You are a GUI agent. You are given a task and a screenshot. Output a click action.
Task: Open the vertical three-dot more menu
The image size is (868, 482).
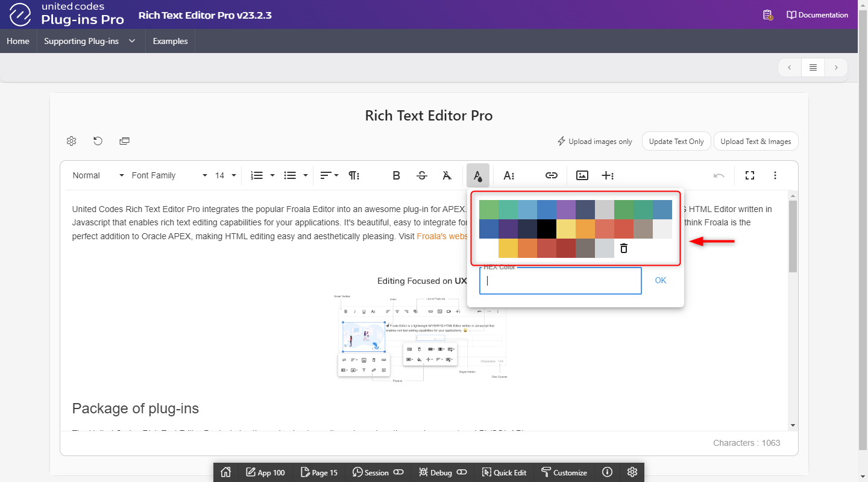(775, 175)
